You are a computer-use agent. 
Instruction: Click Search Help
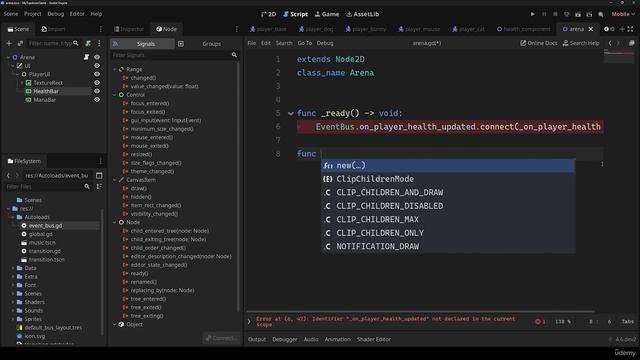point(581,43)
